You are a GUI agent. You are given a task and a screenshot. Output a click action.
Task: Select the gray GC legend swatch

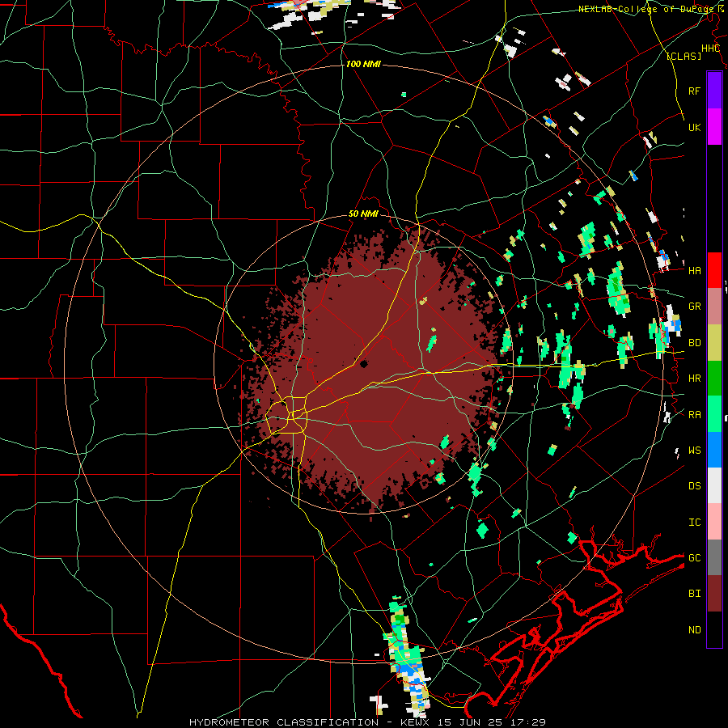(714, 557)
